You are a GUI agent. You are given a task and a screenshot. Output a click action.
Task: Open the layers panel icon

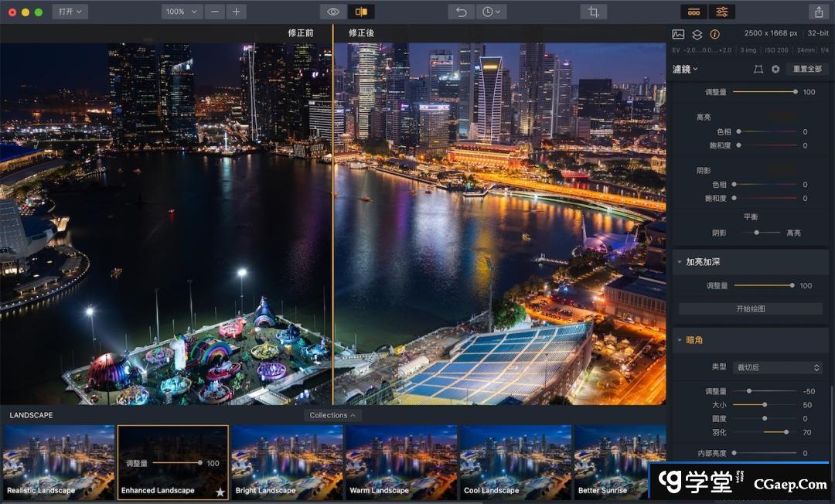[x=697, y=34]
